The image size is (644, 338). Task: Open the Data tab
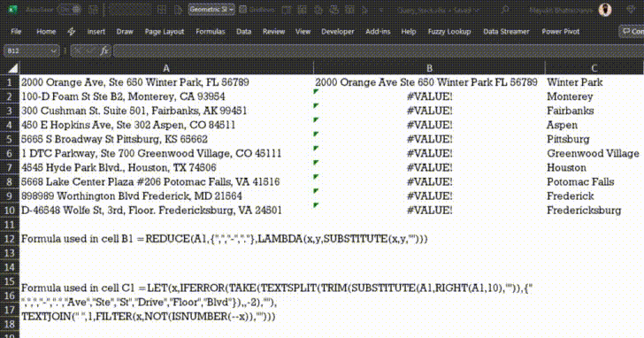coord(243,32)
